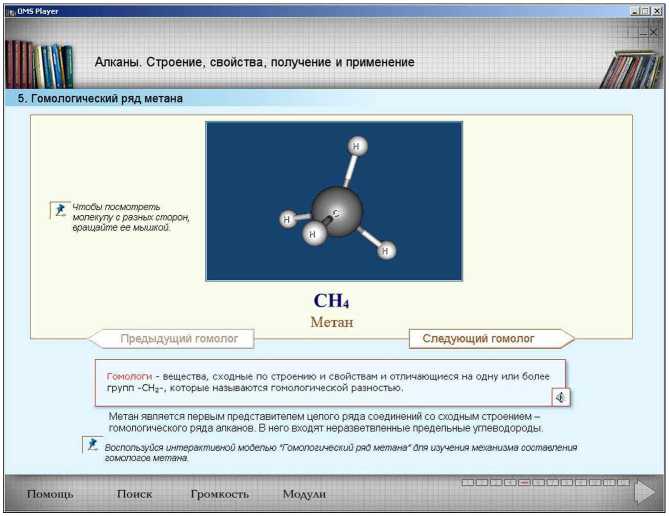
Task: Click the CH4 formula label
Action: click(332, 300)
